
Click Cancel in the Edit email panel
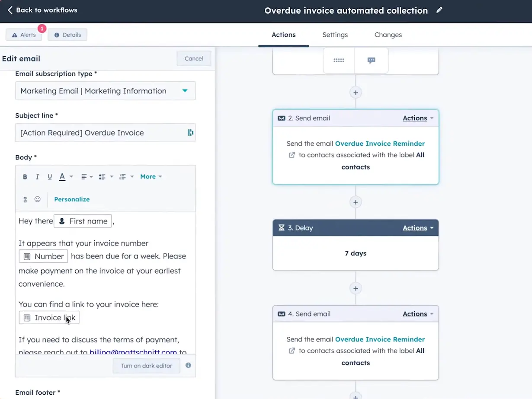click(x=193, y=58)
